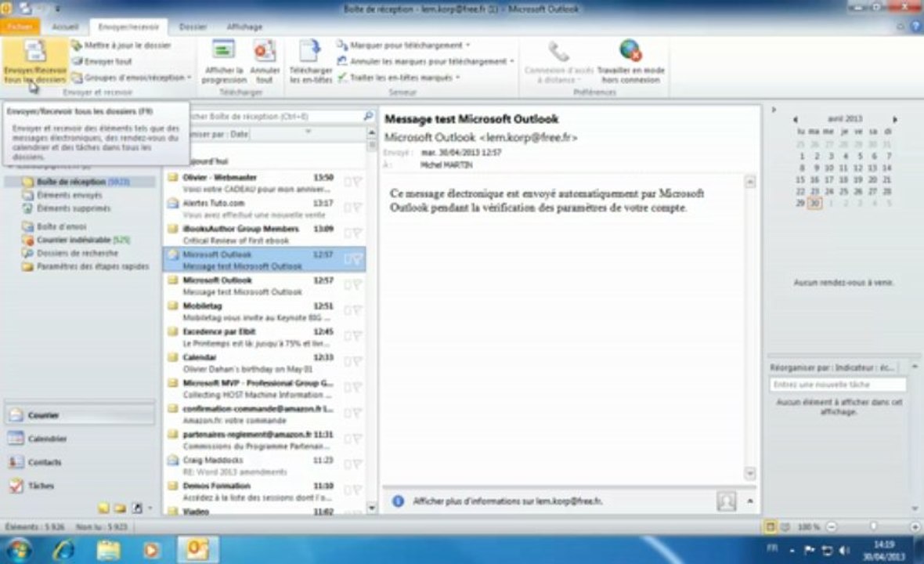Click Télécharger les en-têtes icon
Screen dimensions: 924x564
311,62
